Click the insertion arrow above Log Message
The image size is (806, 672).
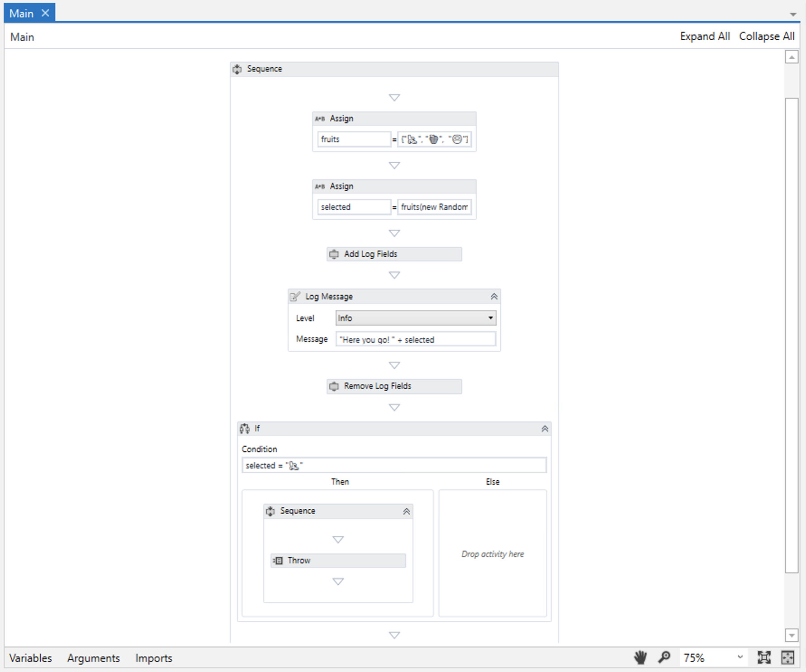(x=394, y=275)
